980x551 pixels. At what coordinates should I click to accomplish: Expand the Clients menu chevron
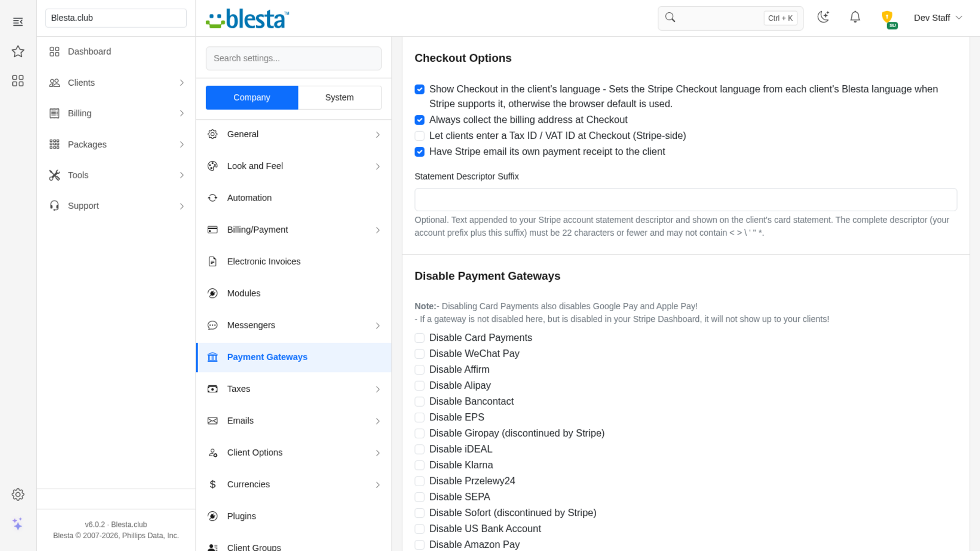pyautogui.click(x=182, y=83)
